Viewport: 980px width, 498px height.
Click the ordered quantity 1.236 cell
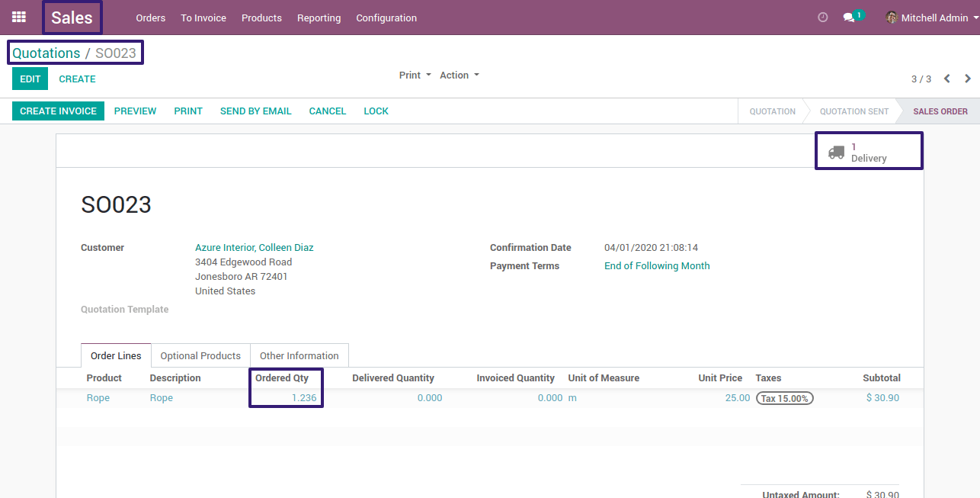(x=304, y=398)
